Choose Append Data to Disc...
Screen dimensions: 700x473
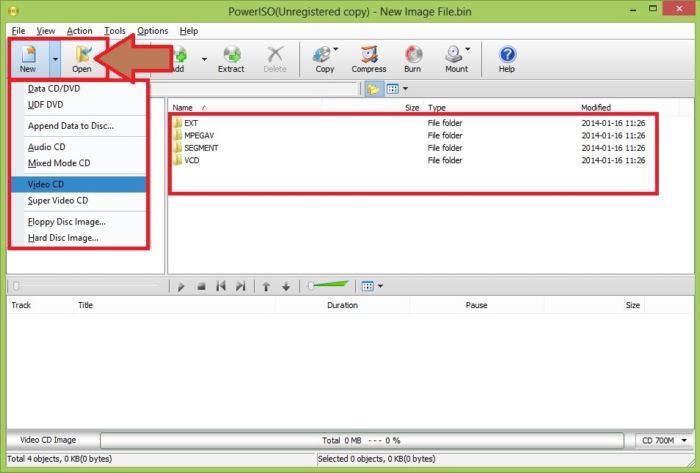[x=79, y=126]
